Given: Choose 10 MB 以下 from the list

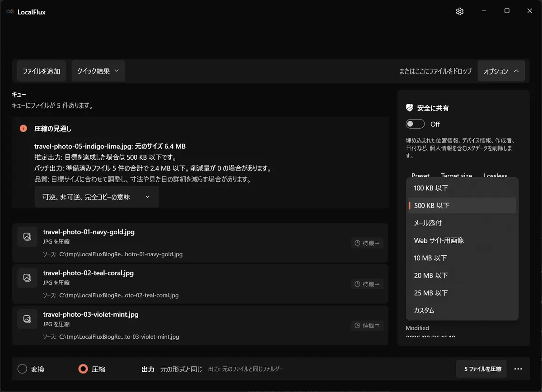Looking at the screenshot, I should (x=462, y=258).
